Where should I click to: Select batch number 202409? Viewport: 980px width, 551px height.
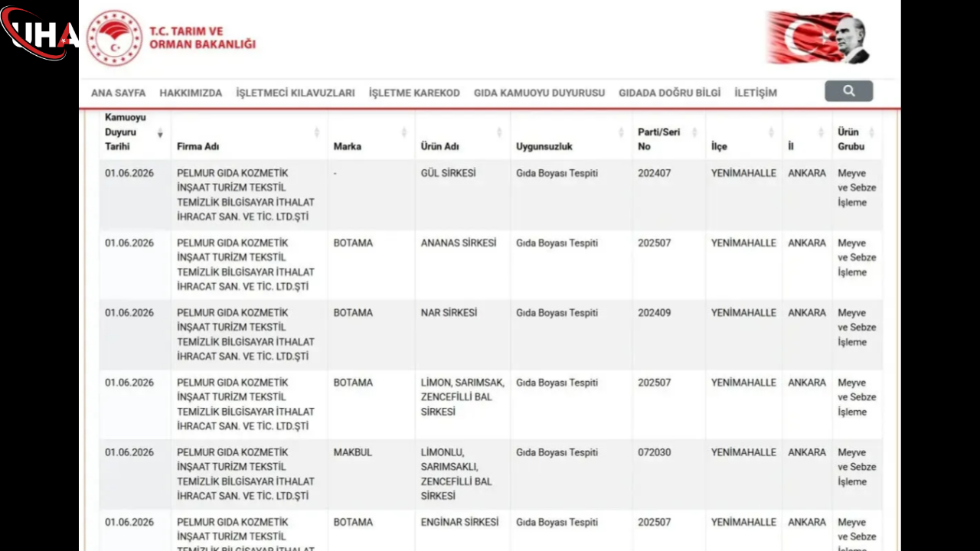(654, 312)
